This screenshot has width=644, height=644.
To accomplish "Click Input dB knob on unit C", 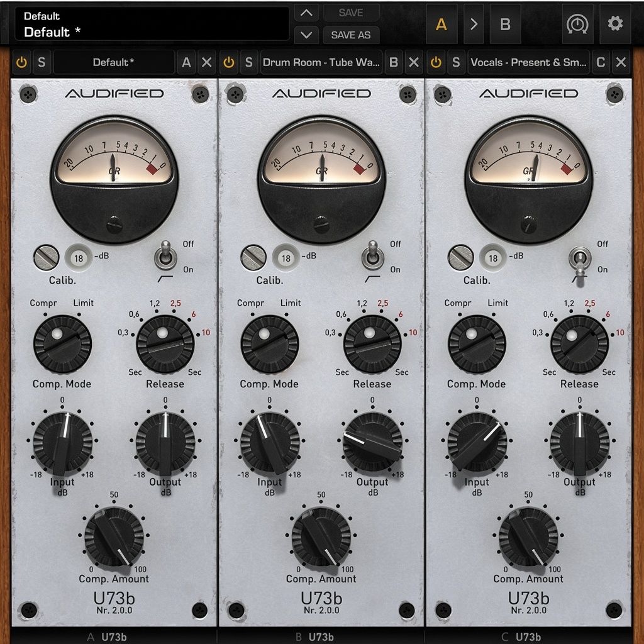I will coord(477,443).
